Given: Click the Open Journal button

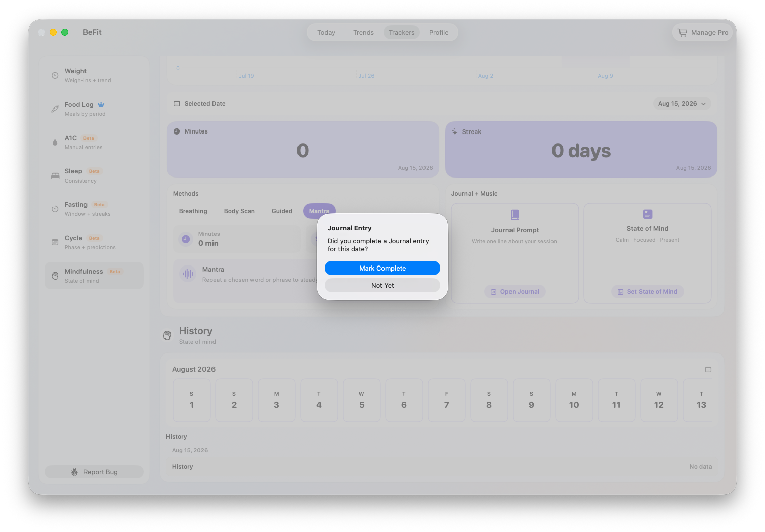Looking at the screenshot, I should coord(515,292).
